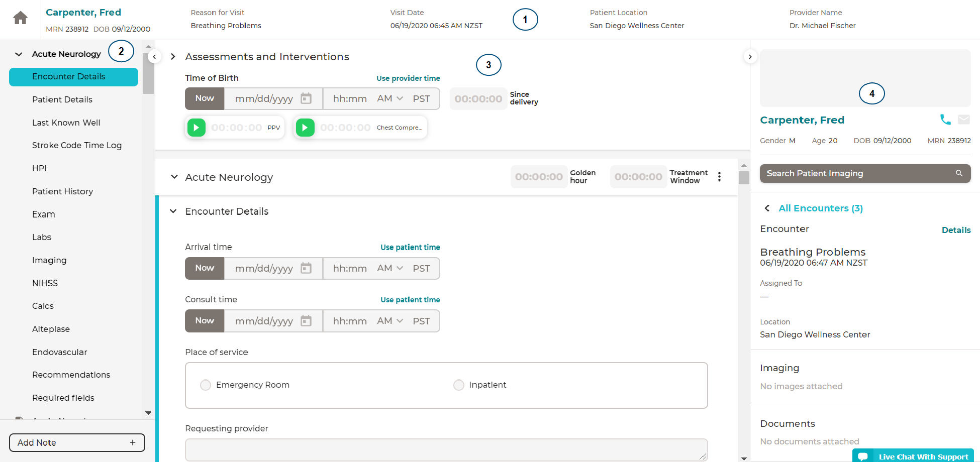Click hh:mm time field for Arrival time

(350, 268)
